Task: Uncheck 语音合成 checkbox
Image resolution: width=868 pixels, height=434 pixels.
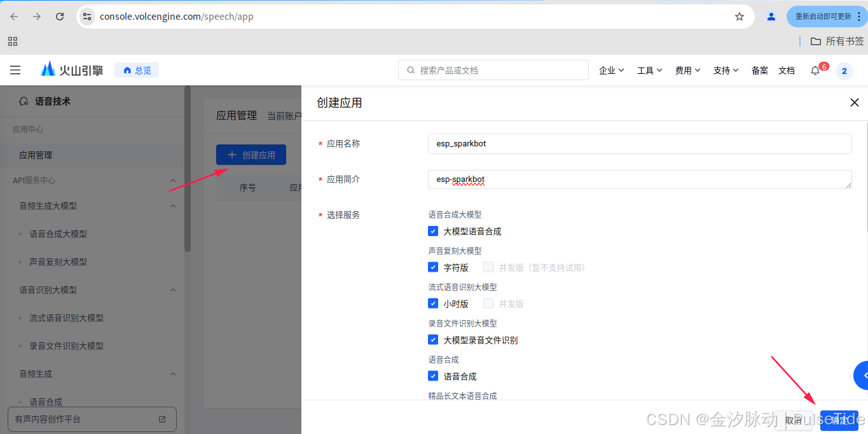Action: click(x=433, y=376)
